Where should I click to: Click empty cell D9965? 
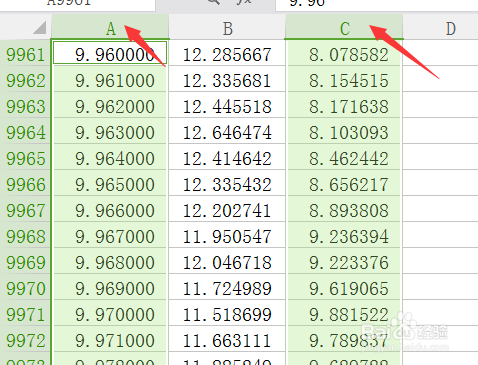441,157
